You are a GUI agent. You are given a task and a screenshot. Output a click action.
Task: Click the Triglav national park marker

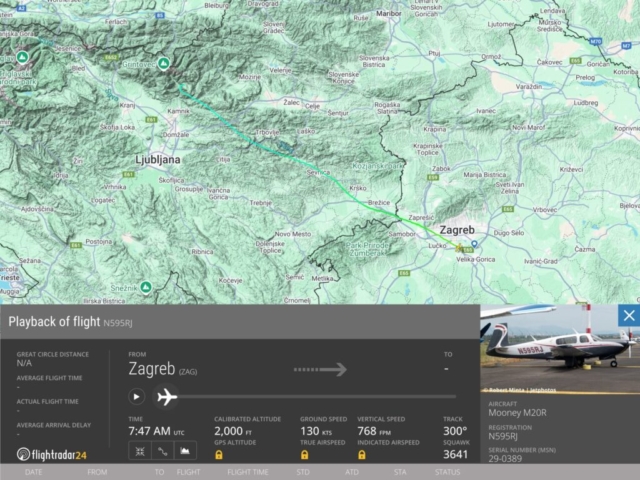tap(22, 57)
